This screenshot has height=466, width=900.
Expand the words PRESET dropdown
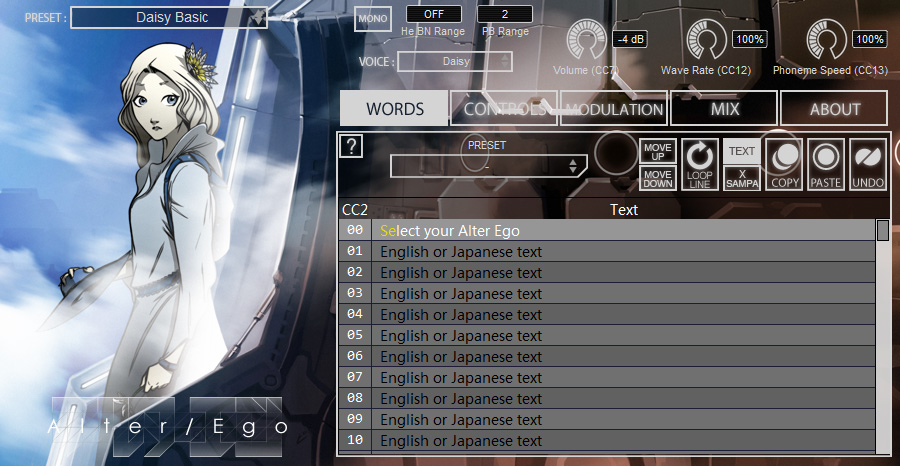pos(488,166)
